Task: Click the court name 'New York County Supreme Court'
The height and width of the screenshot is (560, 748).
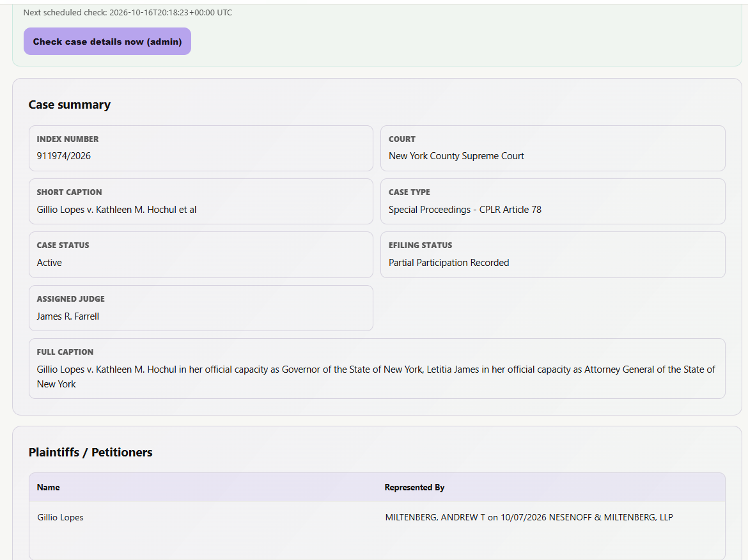Action: click(x=456, y=156)
